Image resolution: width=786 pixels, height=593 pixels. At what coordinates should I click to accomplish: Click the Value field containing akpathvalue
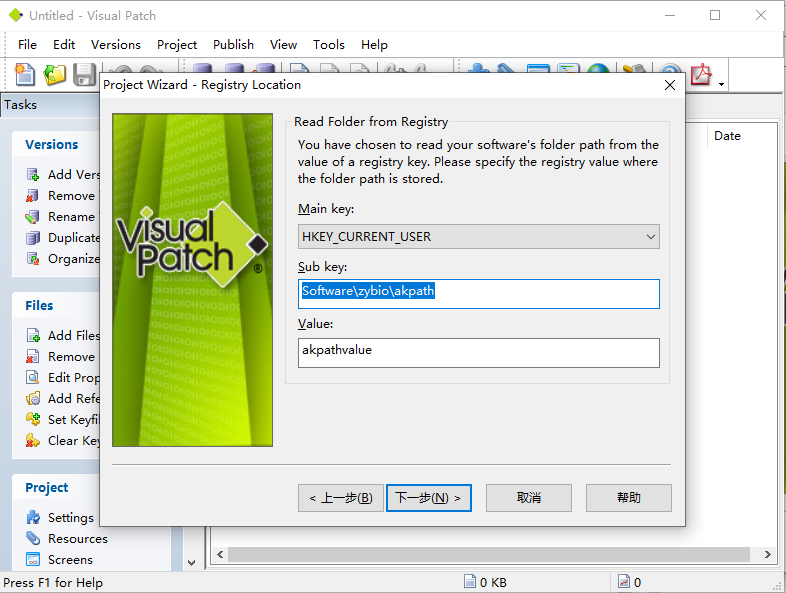pyautogui.click(x=479, y=353)
